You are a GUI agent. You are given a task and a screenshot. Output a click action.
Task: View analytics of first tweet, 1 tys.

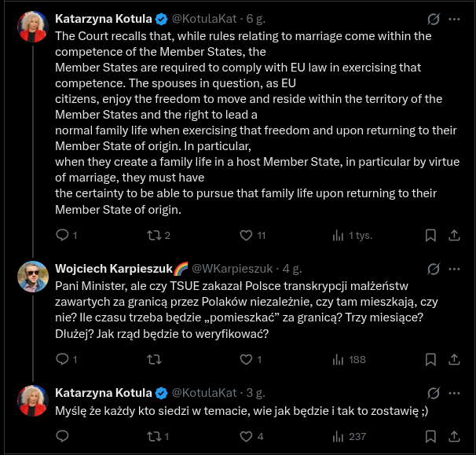[339, 235]
